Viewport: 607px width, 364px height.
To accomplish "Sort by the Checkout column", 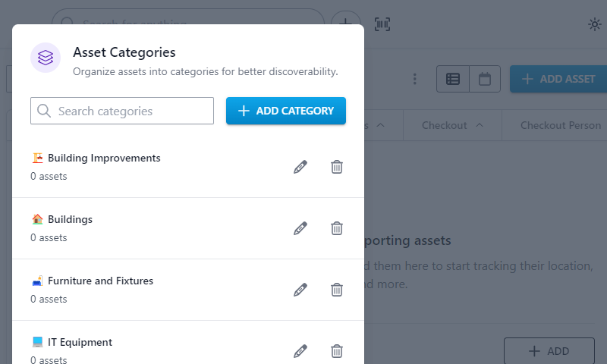I will click(x=452, y=125).
